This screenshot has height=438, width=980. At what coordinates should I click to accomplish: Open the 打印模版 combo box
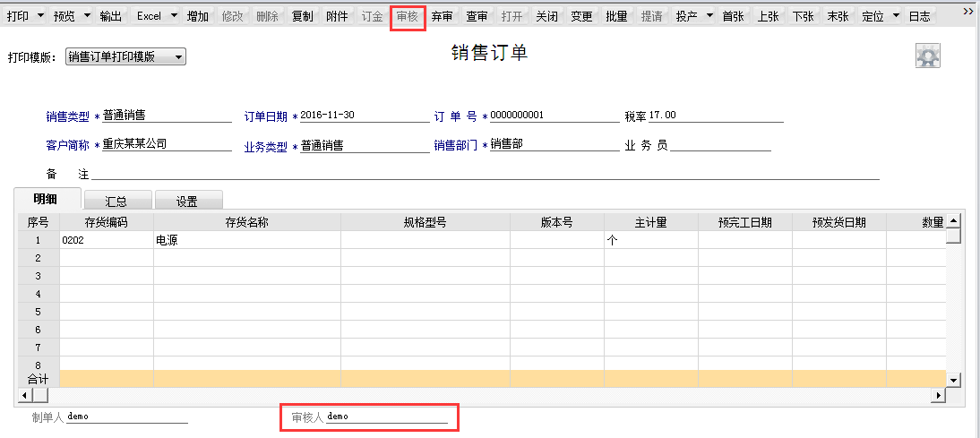tap(125, 56)
